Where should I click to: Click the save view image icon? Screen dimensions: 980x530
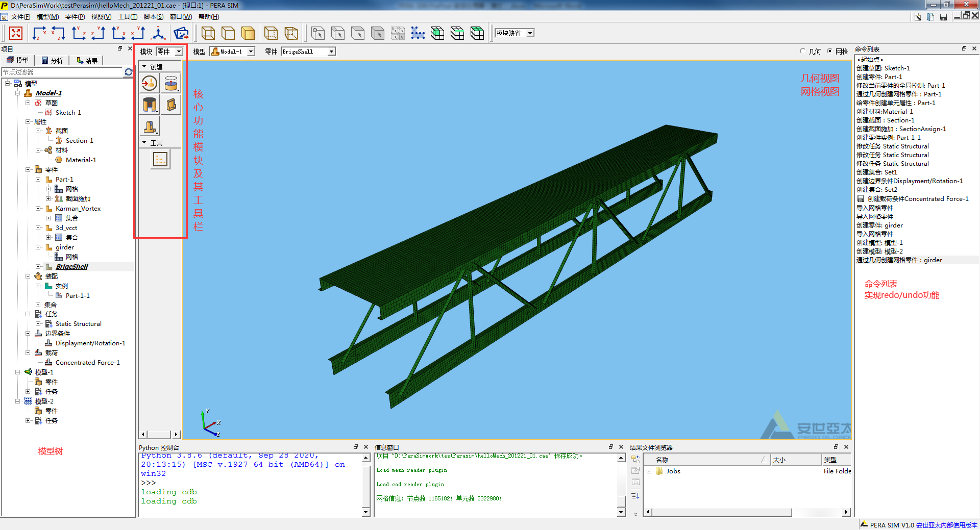pyautogui.click(x=181, y=34)
